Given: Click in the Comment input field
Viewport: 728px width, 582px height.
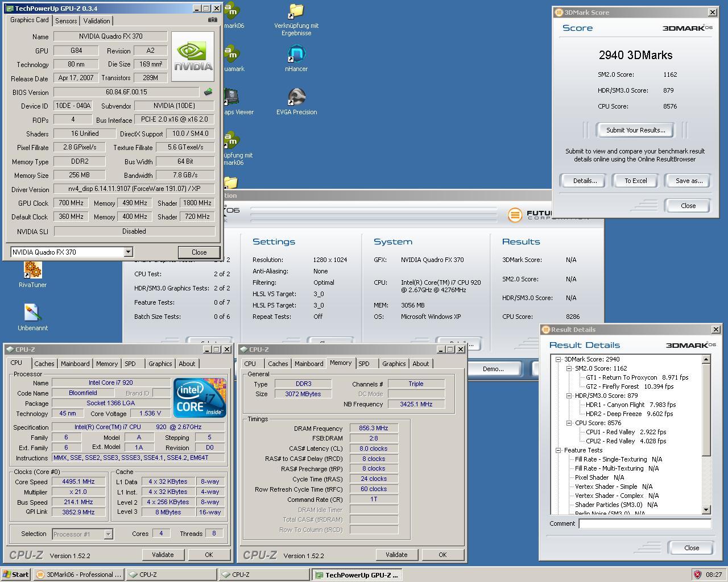Looking at the screenshot, I should (x=644, y=523).
